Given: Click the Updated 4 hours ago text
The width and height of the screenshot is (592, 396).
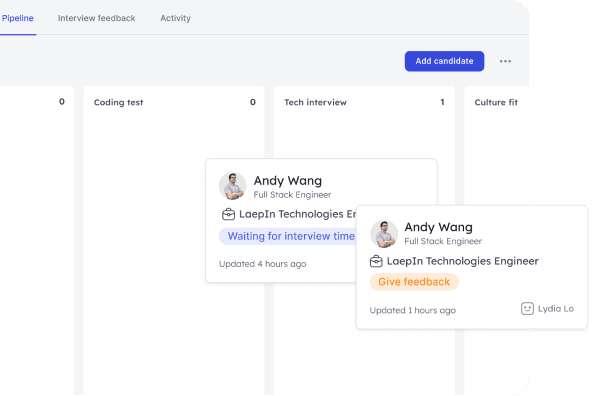Looking at the screenshot, I should pyautogui.click(x=262, y=264).
